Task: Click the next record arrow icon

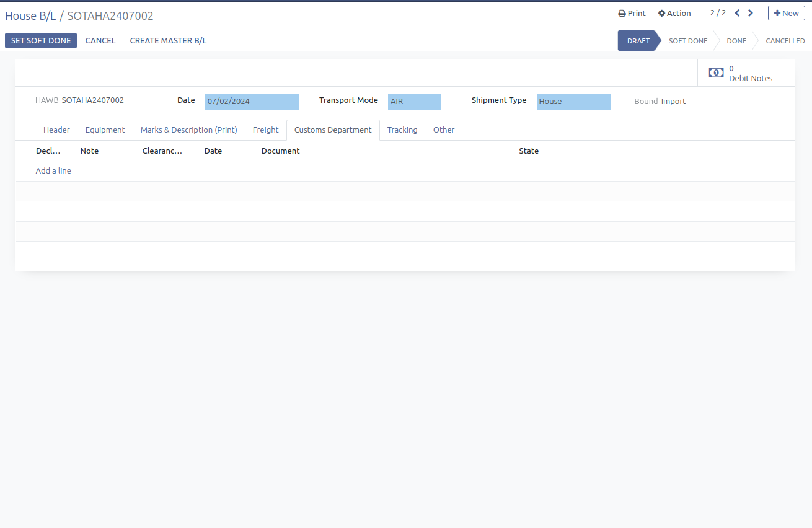Action: pyautogui.click(x=751, y=13)
